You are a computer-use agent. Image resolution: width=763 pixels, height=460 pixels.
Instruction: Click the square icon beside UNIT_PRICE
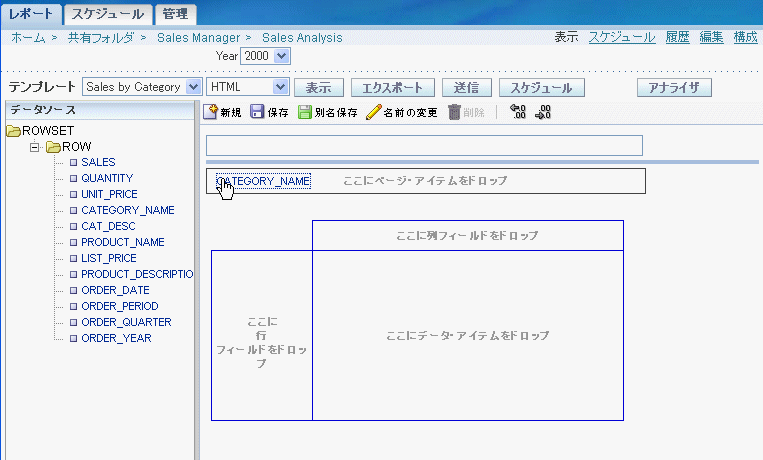coord(73,195)
